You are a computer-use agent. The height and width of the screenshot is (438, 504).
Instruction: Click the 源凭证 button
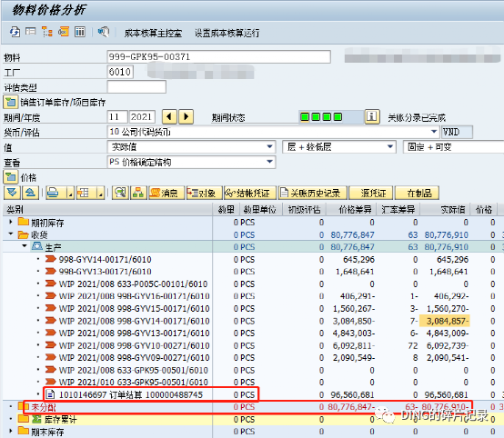click(x=371, y=193)
